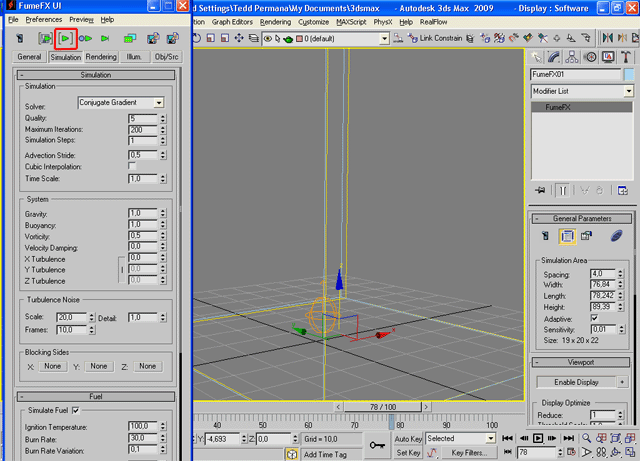Click the first render settings icon in FumeFX toolbar
Screen dimensions: 640x461
[x=153, y=38]
